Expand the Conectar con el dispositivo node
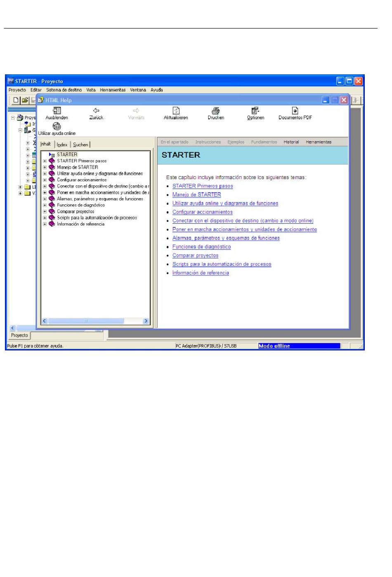The width and height of the screenshot is (392, 577). click(45, 186)
